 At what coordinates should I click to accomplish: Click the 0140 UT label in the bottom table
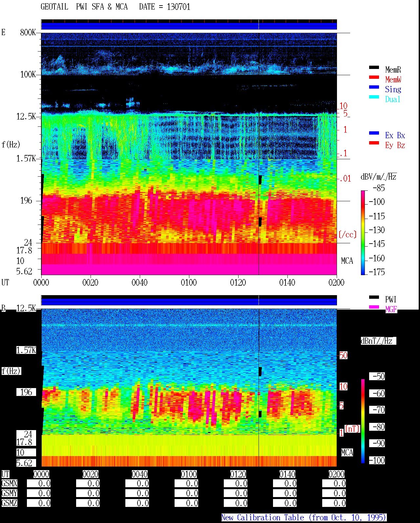[x=287, y=474]
